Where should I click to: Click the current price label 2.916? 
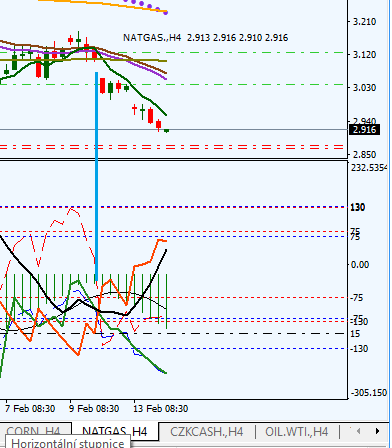click(x=364, y=129)
